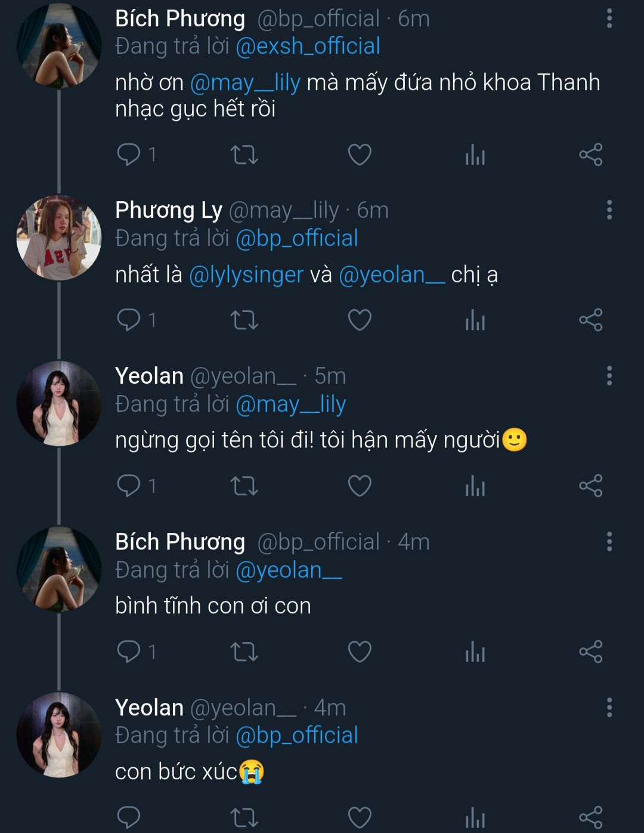The image size is (644, 833).
Task: Open the @may__lily mention in Bích Phương's tweet
Action: (245, 83)
